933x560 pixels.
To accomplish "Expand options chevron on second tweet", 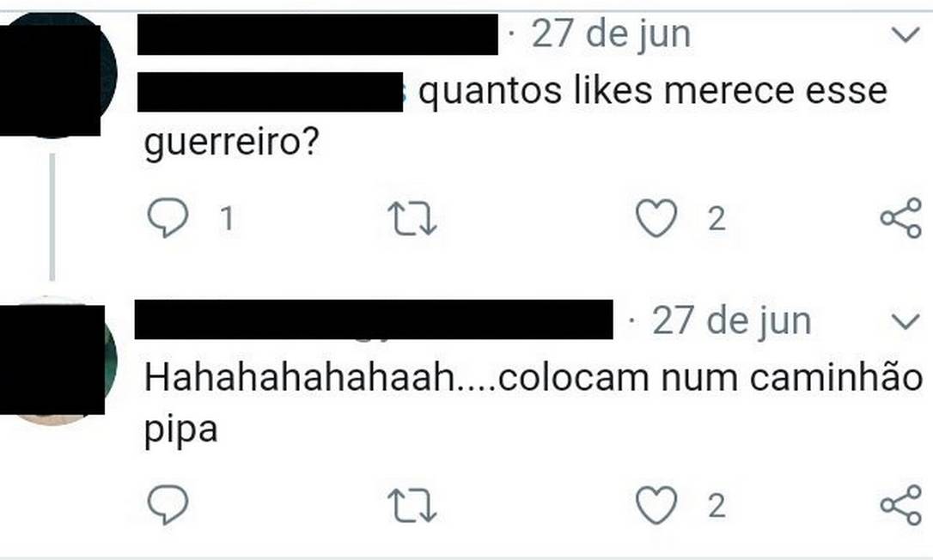I will 906,322.
